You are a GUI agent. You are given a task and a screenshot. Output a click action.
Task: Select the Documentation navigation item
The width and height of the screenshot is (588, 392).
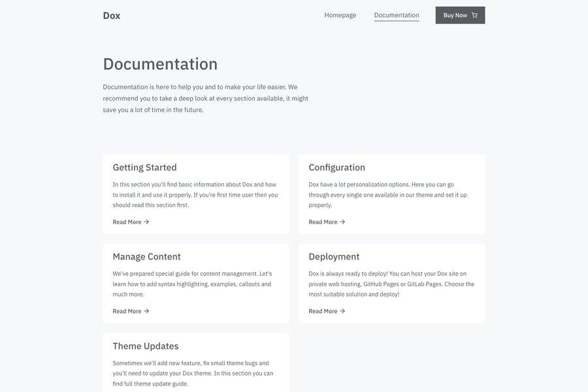396,13
